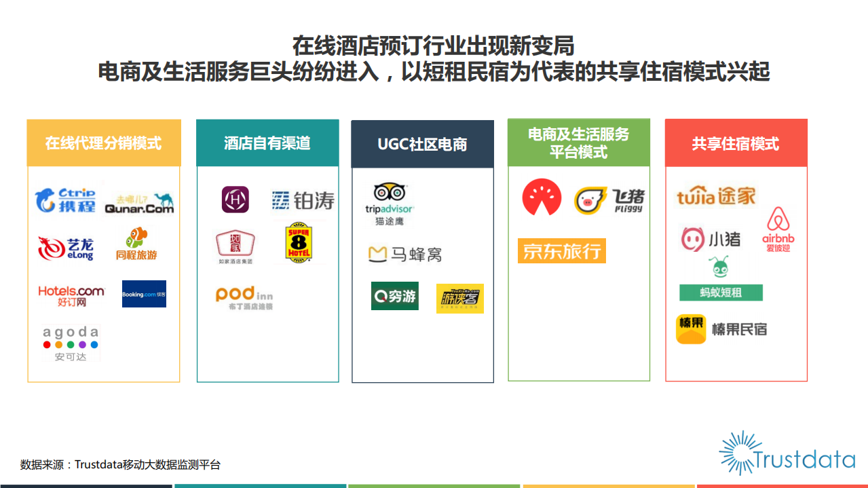The width and height of the screenshot is (868, 488).
Task: Click the 蚂蚁短租 green label
Action: [x=721, y=292]
